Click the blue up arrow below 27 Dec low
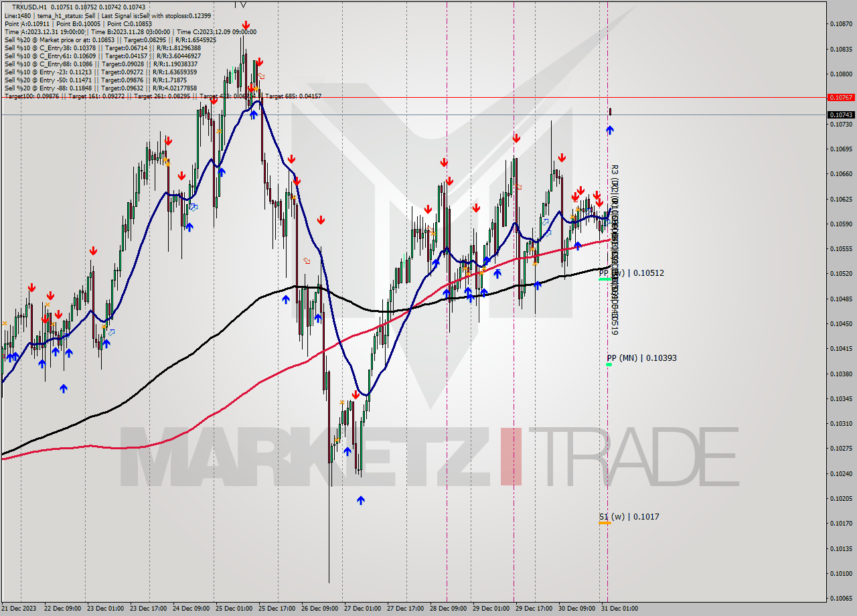Viewport: 857px width, 616px height. (361, 499)
